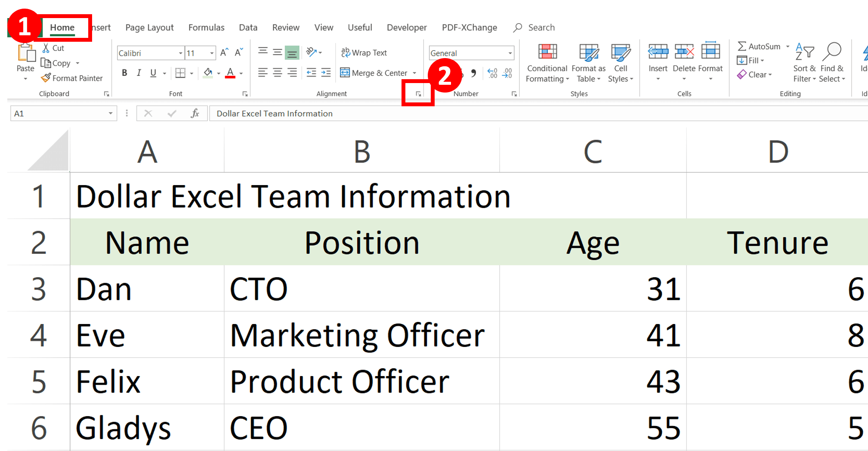The width and height of the screenshot is (868, 451).
Task: Click AutoSum sigma button
Action: coord(759,46)
